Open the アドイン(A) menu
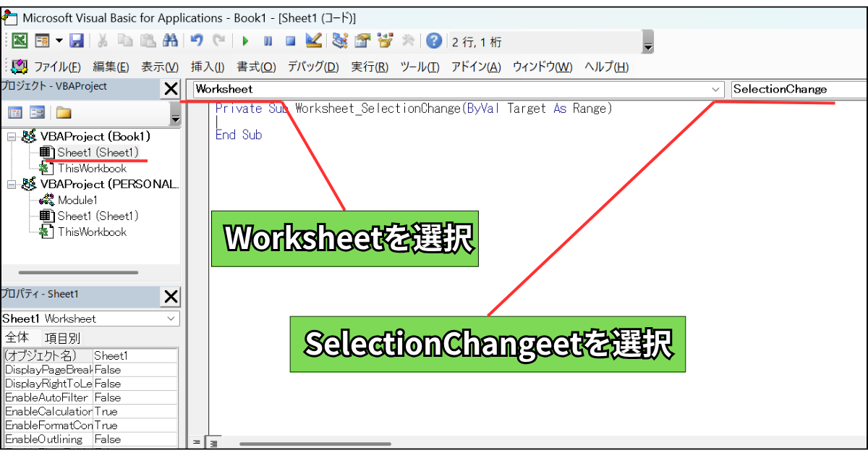Screen dimensions: 868x456 (476, 67)
